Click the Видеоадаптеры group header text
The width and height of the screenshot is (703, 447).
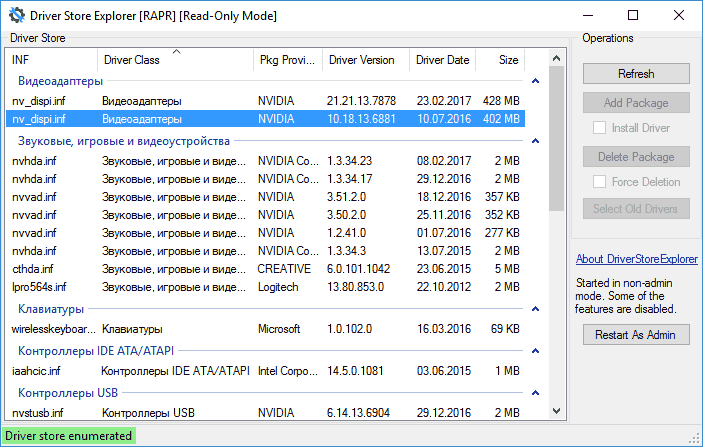(61, 81)
